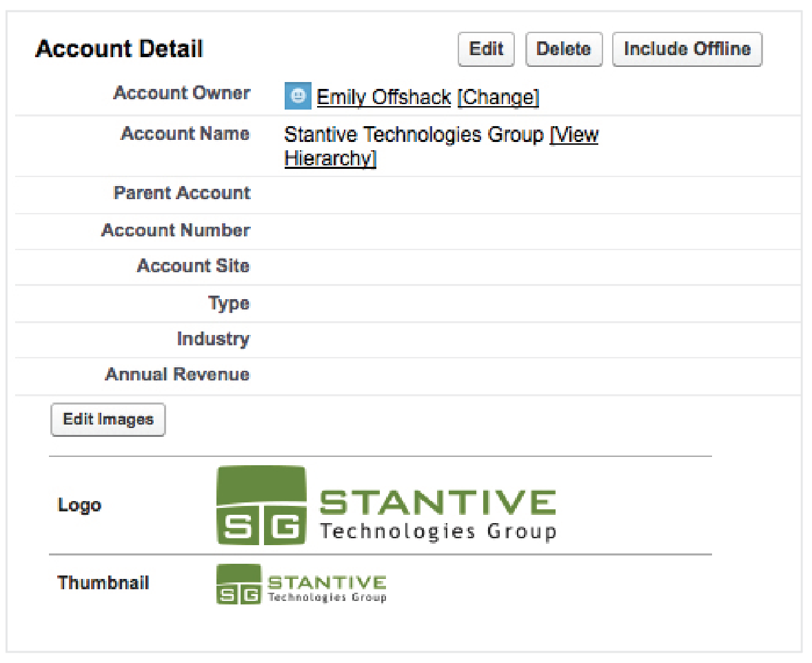
Task: Click the Account Number field label
Action: (175, 230)
